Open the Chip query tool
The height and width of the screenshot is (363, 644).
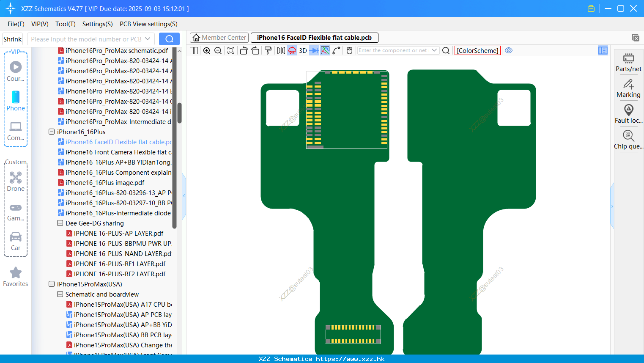(x=628, y=140)
